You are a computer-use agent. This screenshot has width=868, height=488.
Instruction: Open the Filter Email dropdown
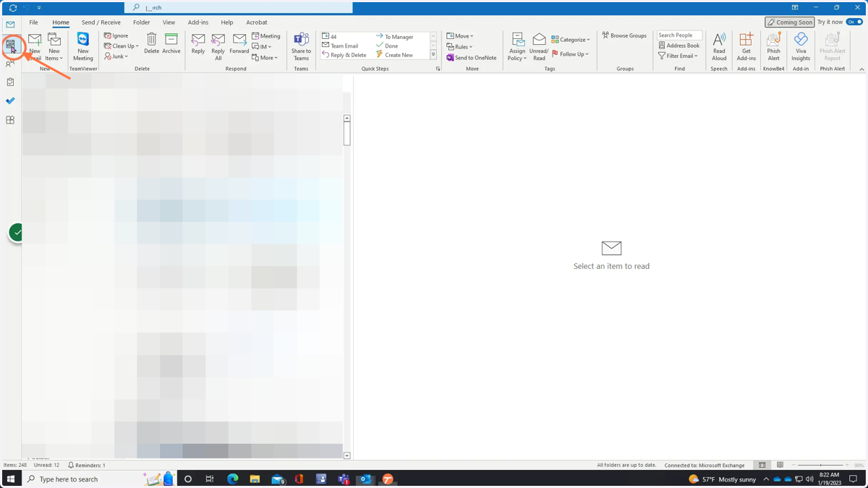click(x=678, y=56)
